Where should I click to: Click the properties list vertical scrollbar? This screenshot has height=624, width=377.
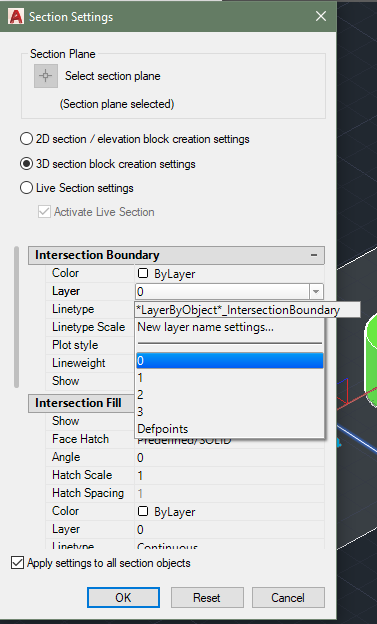pyautogui.click(x=16, y=317)
